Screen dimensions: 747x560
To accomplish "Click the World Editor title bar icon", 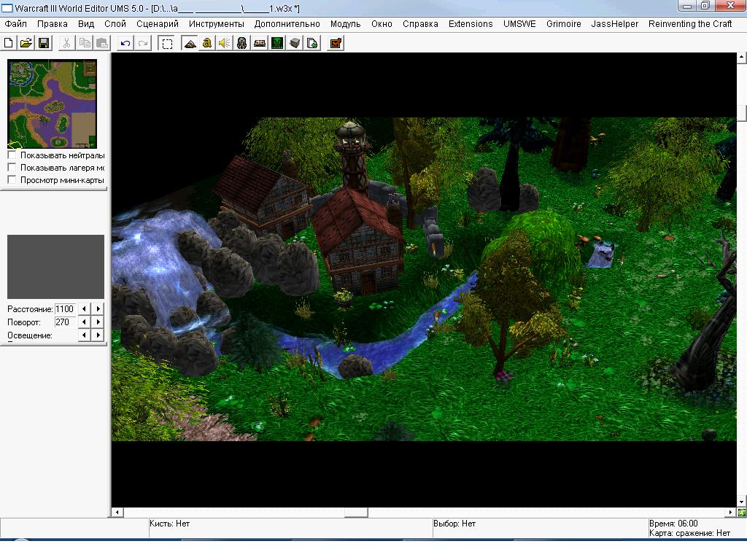I will [x=7, y=9].
